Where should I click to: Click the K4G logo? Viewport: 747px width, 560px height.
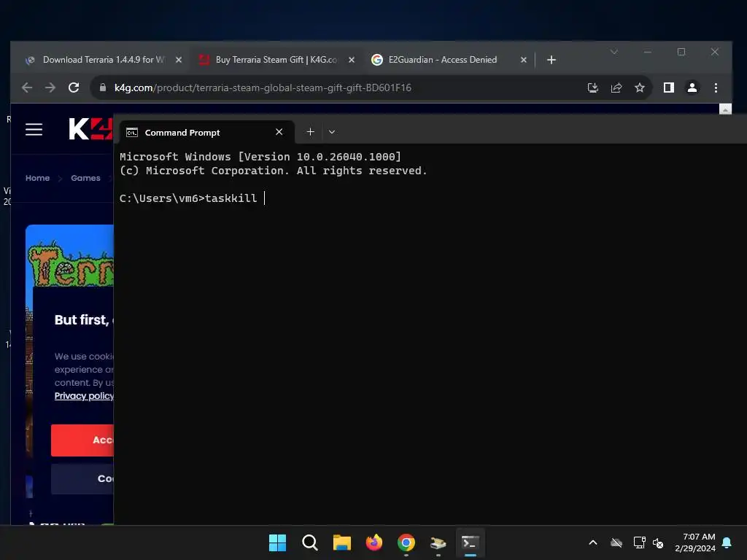(x=90, y=128)
